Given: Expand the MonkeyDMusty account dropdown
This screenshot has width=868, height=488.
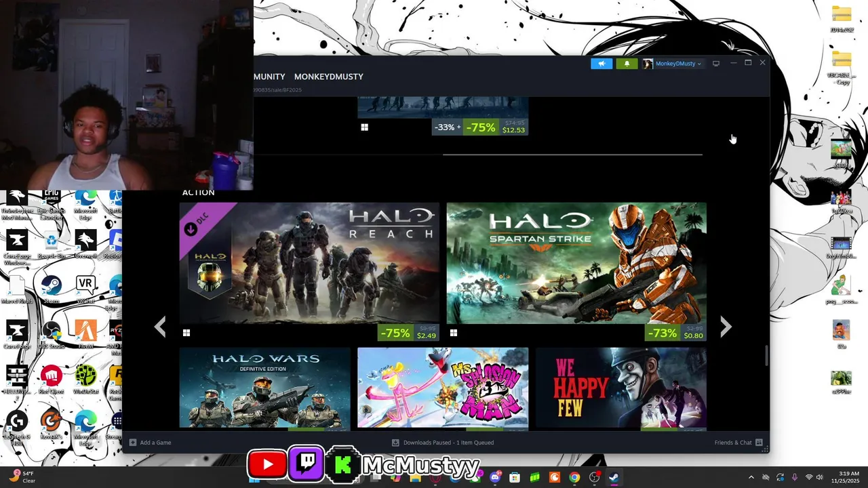Looking at the screenshot, I should coord(673,64).
